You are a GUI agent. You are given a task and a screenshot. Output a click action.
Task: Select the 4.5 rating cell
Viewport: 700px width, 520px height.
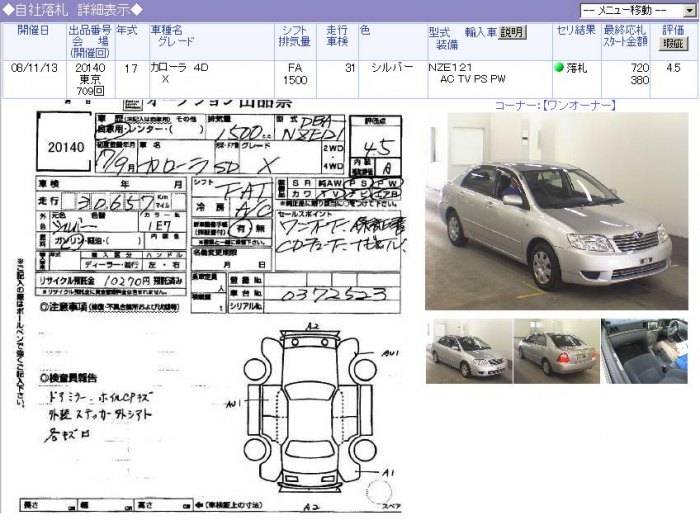pyautogui.click(x=673, y=68)
